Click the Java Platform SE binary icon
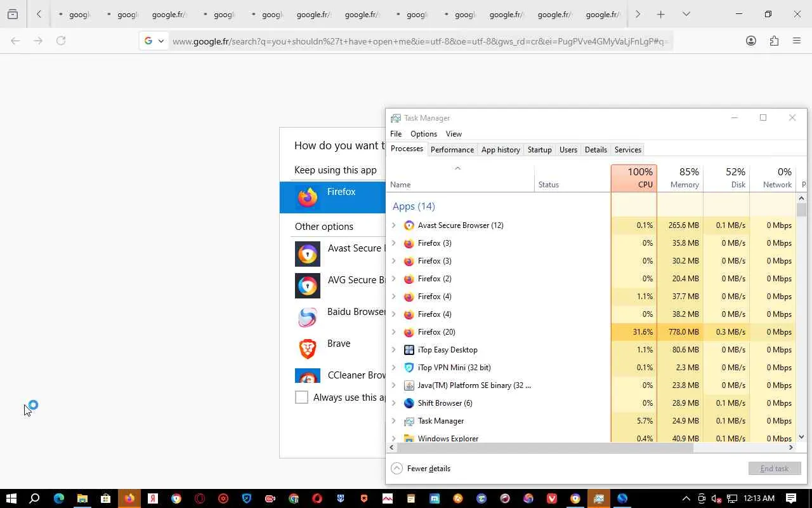The width and height of the screenshot is (812, 508). [409, 385]
